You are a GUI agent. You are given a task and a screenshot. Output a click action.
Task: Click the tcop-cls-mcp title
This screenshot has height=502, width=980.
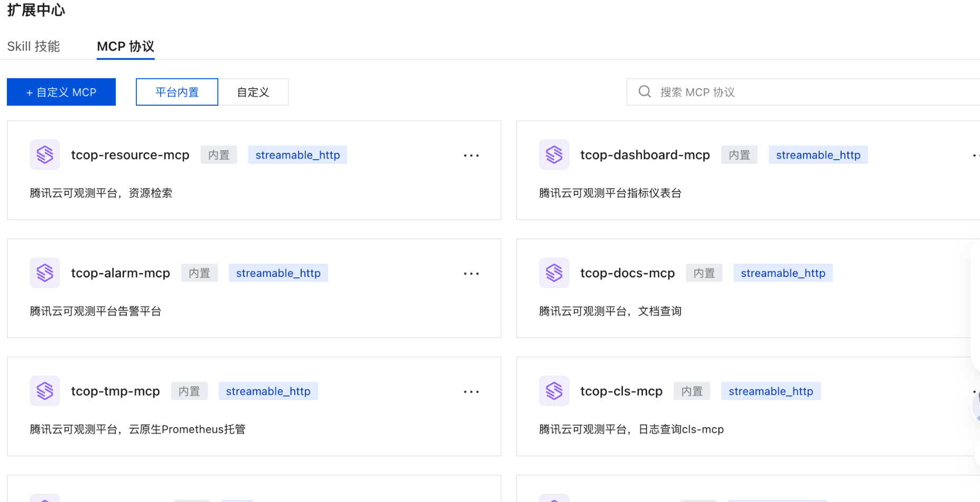point(621,392)
